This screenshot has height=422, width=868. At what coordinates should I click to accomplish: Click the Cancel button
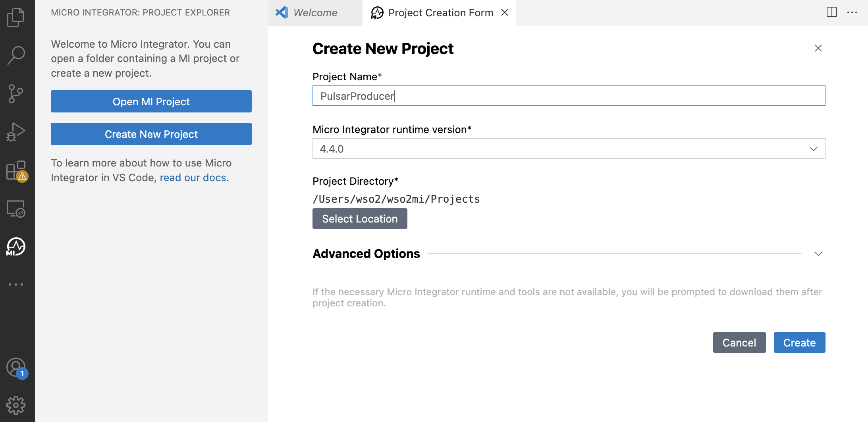(739, 343)
